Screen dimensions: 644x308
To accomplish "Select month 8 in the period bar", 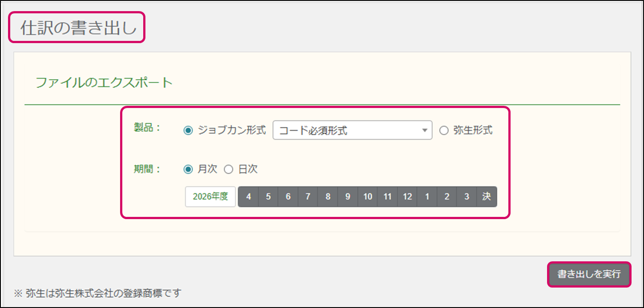I will [328, 197].
